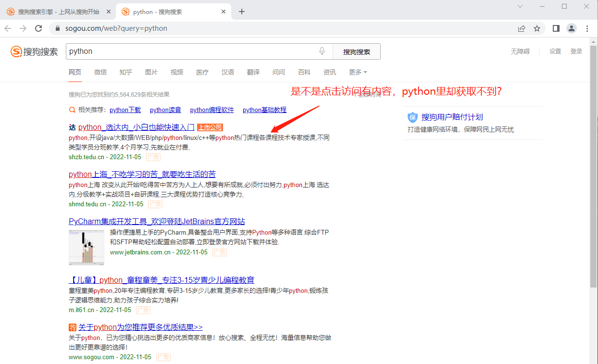
Task: Click the PyCharm result thumbnail image
Action: click(87, 248)
